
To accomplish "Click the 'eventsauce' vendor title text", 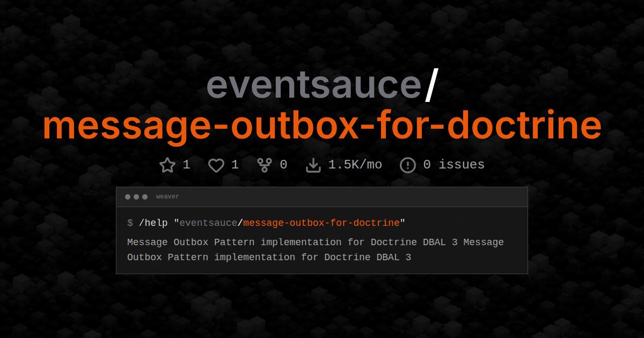I will (314, 84).
